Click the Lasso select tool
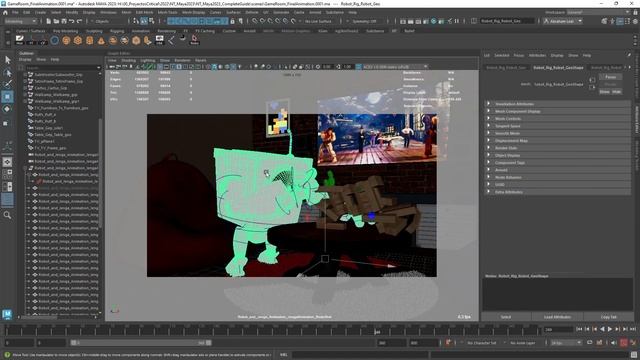Screen dimensions: 640x360 [x=7, y=73]
